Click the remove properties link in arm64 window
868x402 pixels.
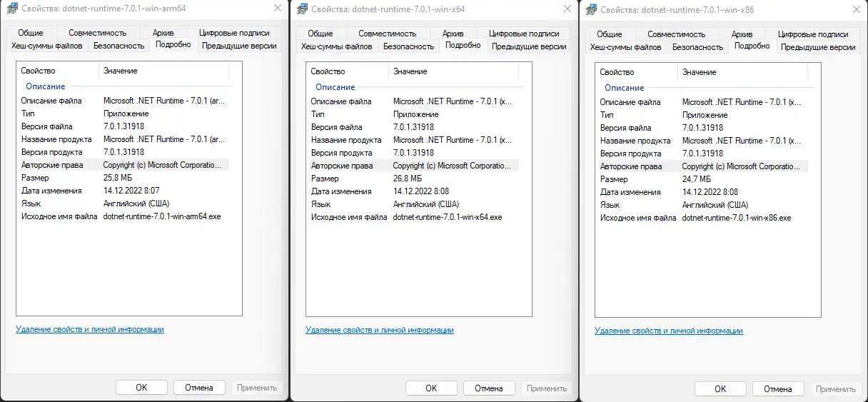pyautogui.click(x=90, y=329)
